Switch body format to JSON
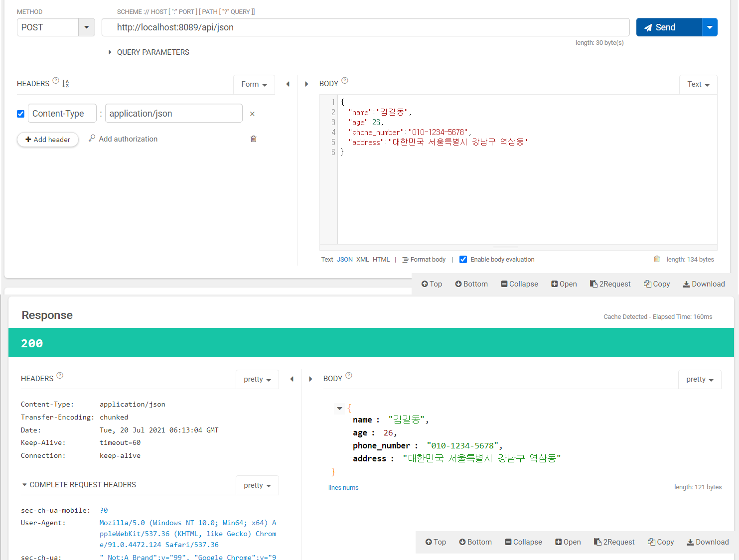Image resolution: width=739 pixels, height=560 pixels. click(344, 259)
